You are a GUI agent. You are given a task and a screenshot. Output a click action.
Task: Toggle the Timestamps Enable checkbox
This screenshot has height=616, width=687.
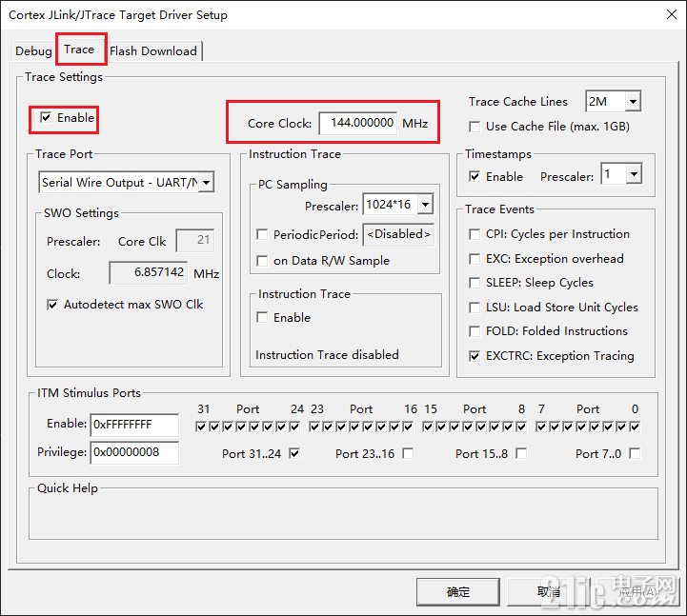(x=475, y=176)
